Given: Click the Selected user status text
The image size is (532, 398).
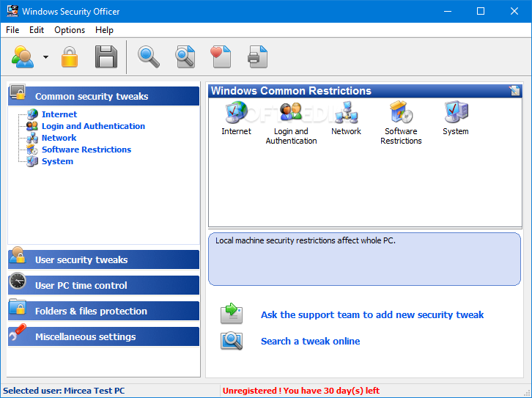Looking at the screenshot, I should [x=64, y=391].
